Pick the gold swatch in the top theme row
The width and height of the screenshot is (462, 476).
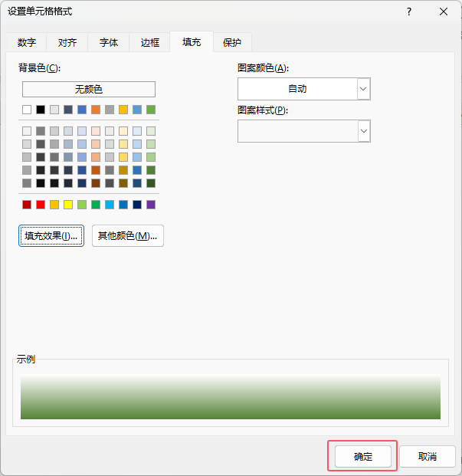123,110
